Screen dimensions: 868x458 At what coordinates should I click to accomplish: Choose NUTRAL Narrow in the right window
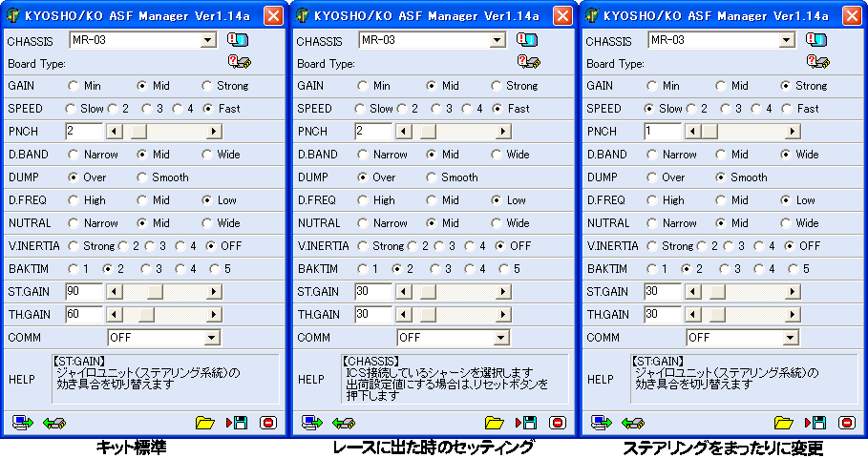pos(652,223)
